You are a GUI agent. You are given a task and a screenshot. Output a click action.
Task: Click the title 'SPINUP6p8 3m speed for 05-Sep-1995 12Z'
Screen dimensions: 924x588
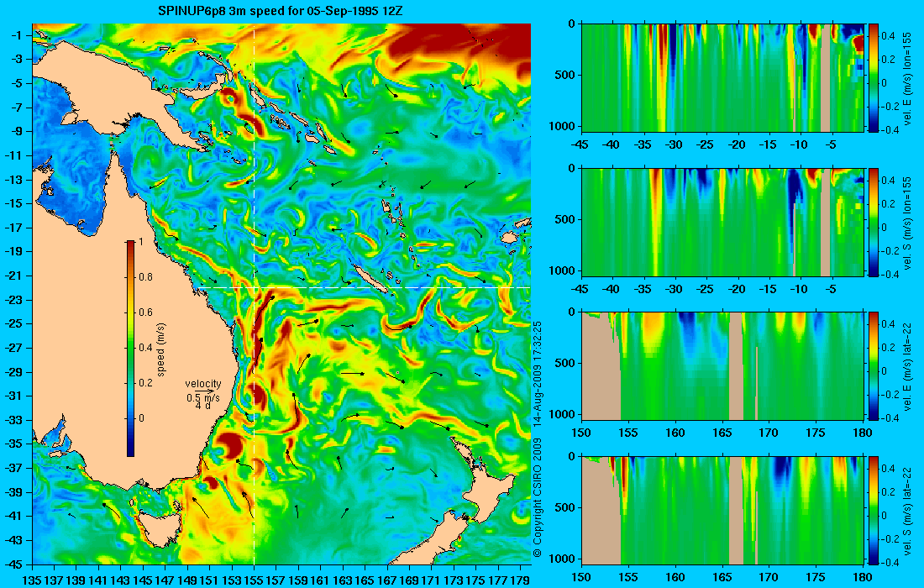(x=281, y=11)
